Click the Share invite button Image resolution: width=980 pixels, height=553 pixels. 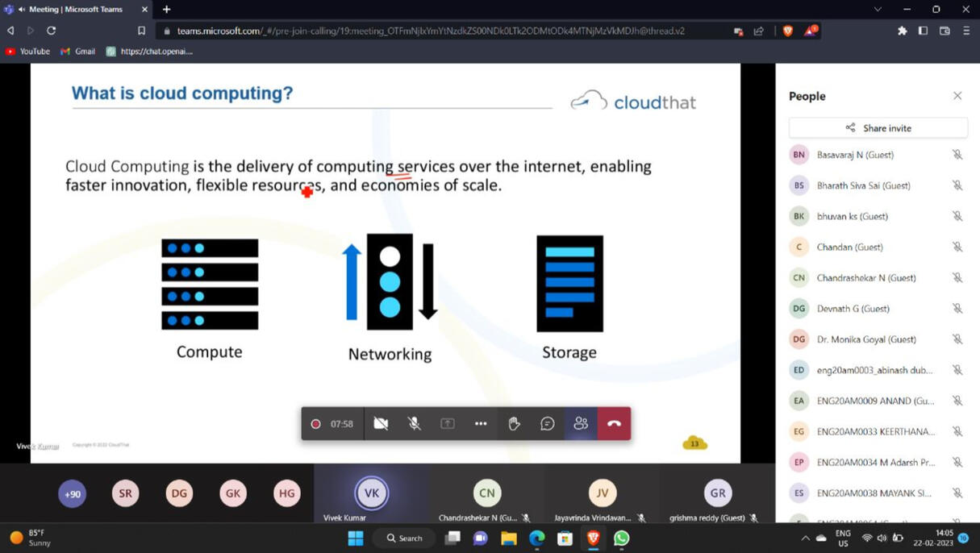pos(878,127)
